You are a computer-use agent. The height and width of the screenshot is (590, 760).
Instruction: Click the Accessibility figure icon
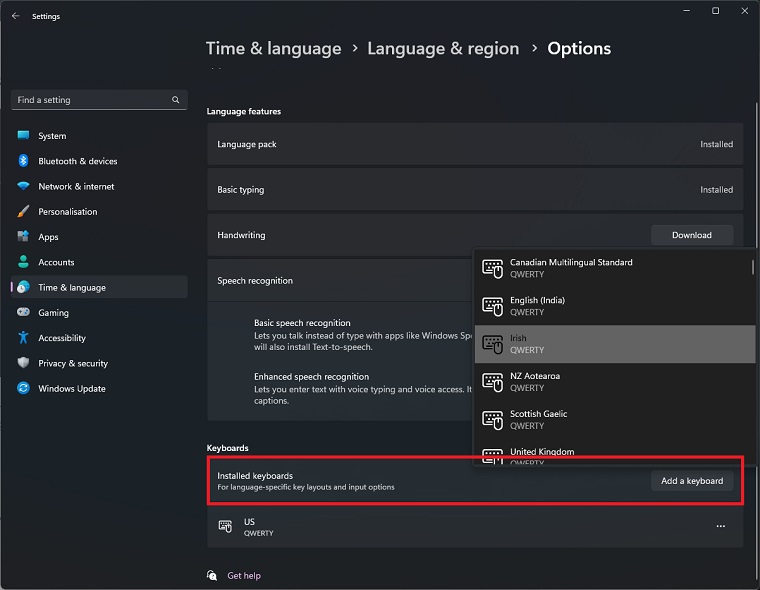pyautogui.click(x=23, y=337)
